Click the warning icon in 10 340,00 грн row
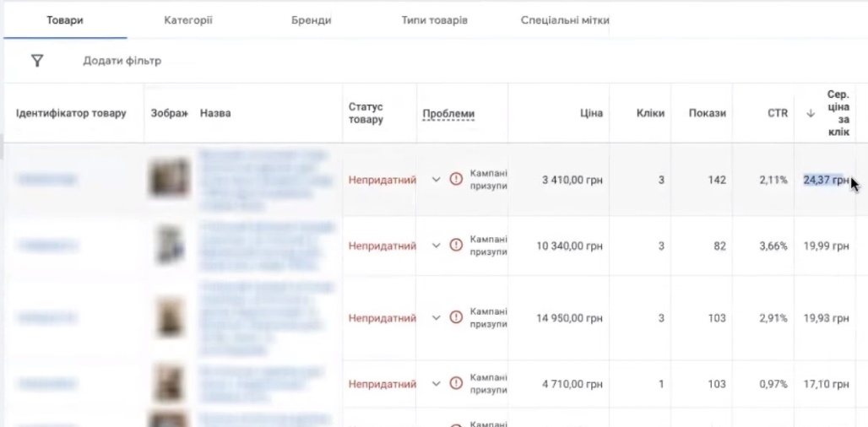This screenshot has width=868, height=427. click(x=456, y=246)
